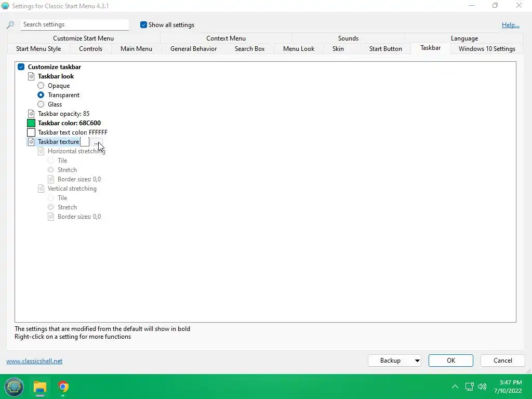Viewport: 532px width, 399px height.
Task: Go to the Main Menu tab
Action: (x=136, y=48)
